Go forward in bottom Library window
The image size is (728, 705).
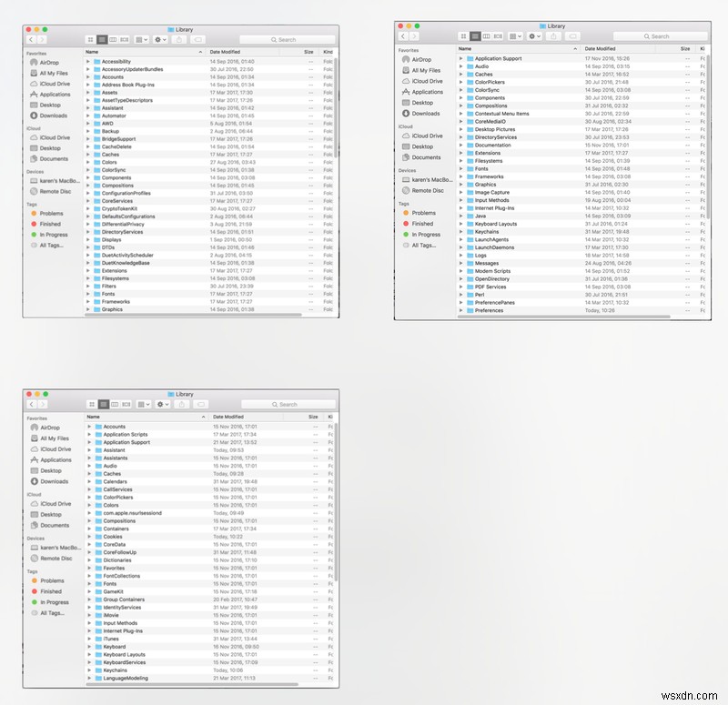pos(42,404)
